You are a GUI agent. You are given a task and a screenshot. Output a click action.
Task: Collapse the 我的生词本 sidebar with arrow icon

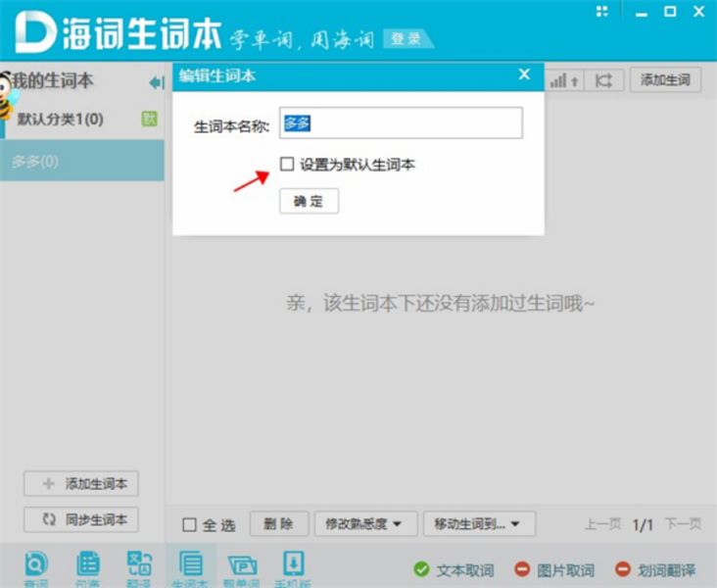tap(157, 82)
